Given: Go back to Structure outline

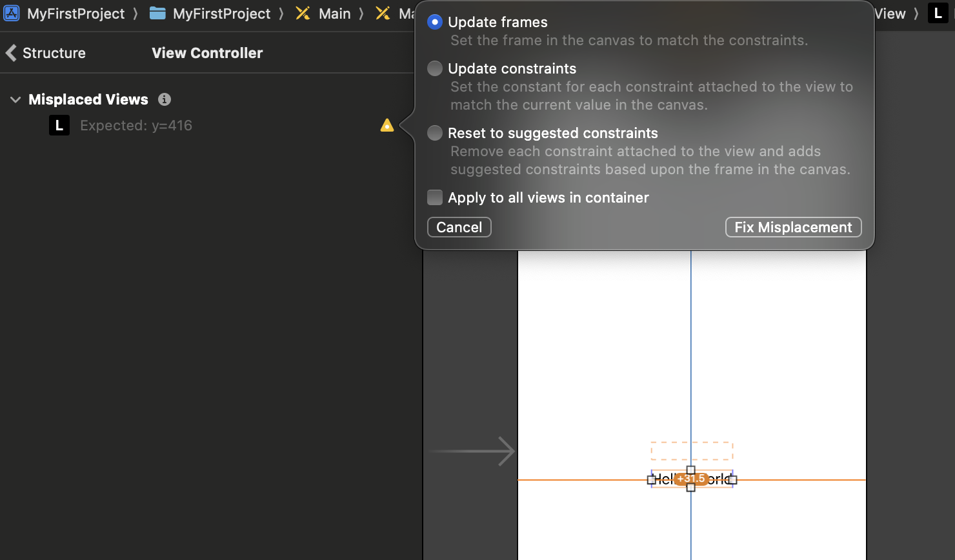Looking at the screenshot, I should pos(45,53).
